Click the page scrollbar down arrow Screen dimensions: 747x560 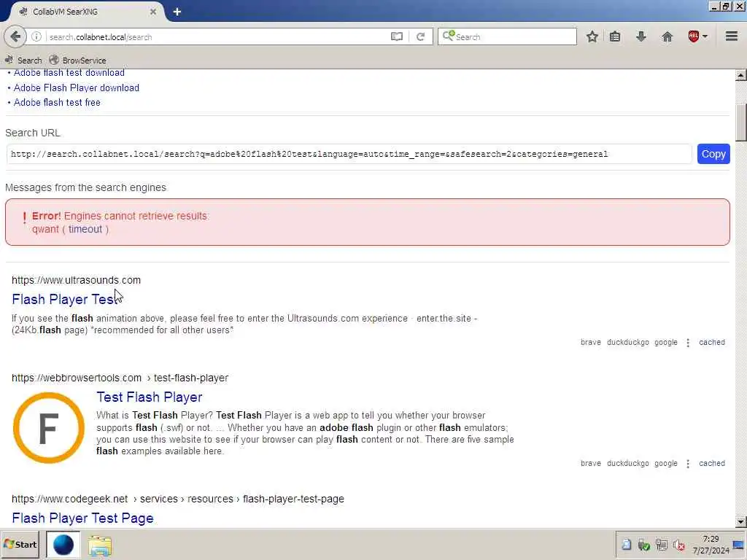coord(740,521)
